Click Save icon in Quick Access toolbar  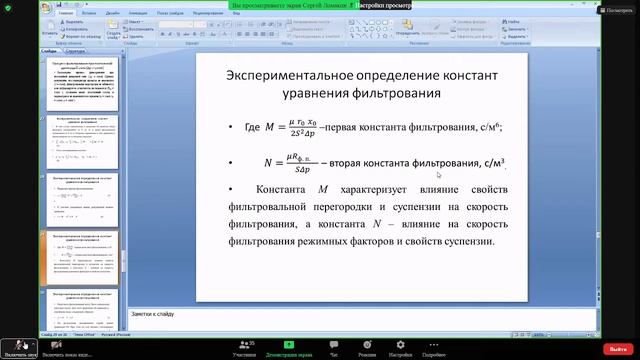click(59, 4)
